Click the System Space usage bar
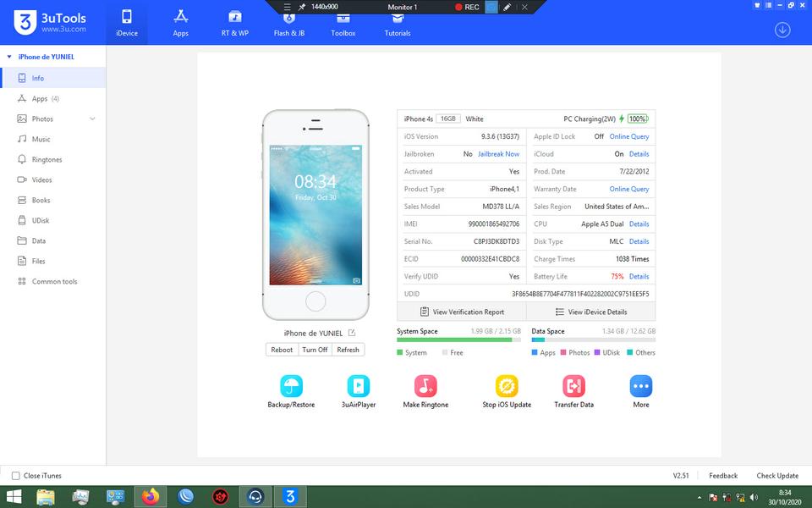Image resolution: width=812 pixels, height=508 pixels. (458, 340)
